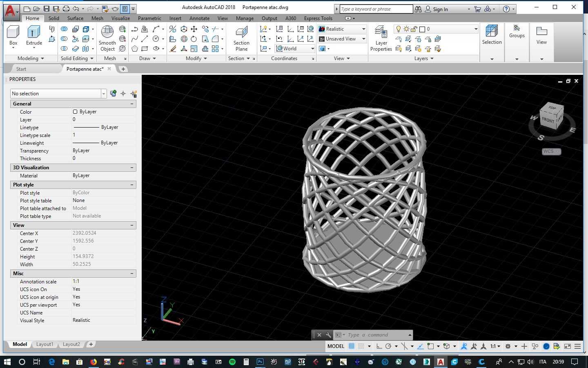Toggle polar tracking in status bar
Image resolution: width=588 pixels, height=368 pixels.
tap(388, 346)
